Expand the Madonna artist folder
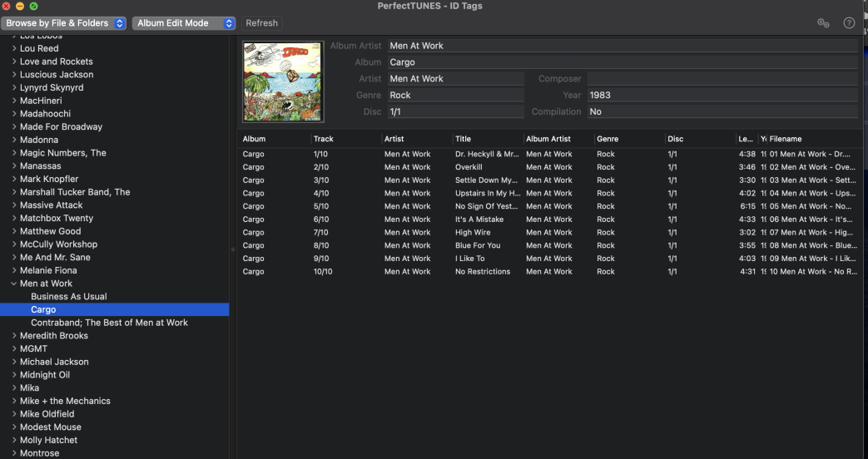Screen dimensions: 868x459 tap(14, 140)
